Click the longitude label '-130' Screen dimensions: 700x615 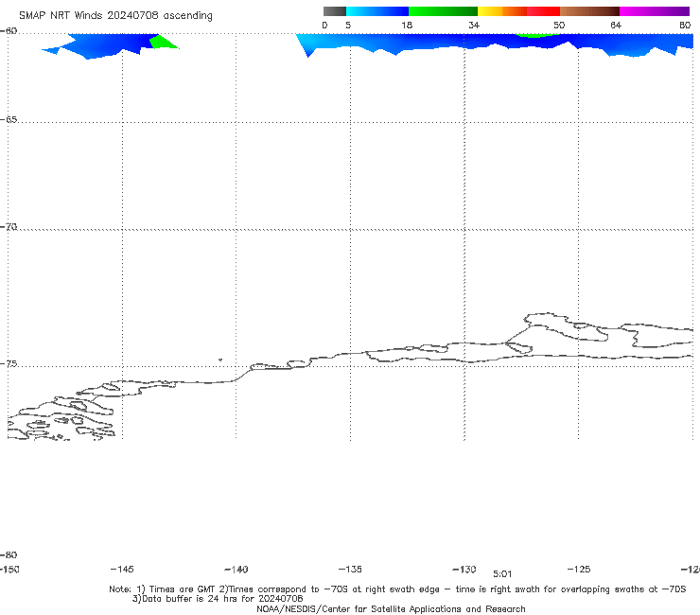tap(464, 569)
